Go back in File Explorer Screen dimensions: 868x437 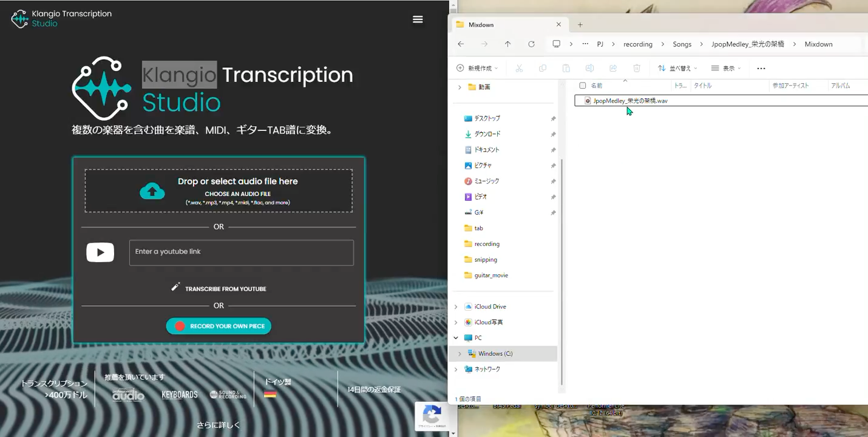coord(461,44)
